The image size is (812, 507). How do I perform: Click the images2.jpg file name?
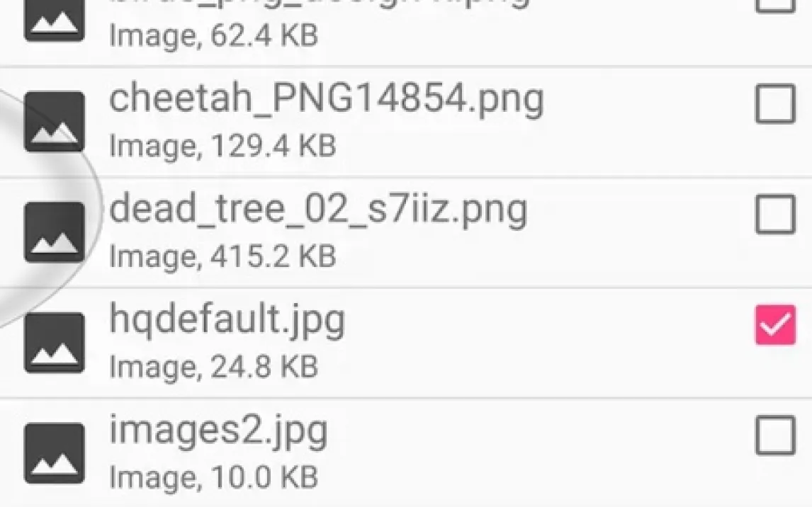click(218, 431)
